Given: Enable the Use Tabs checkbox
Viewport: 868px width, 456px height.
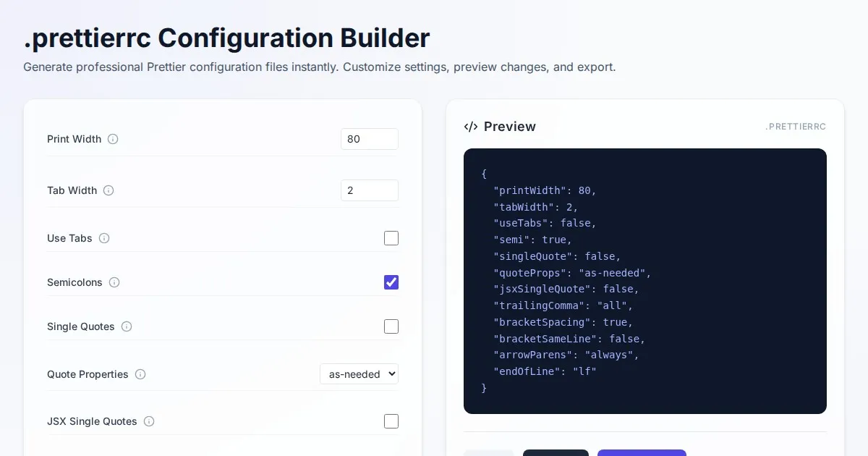Looking at the screenshot, I should pyautogui.click(x=391, y=238).
